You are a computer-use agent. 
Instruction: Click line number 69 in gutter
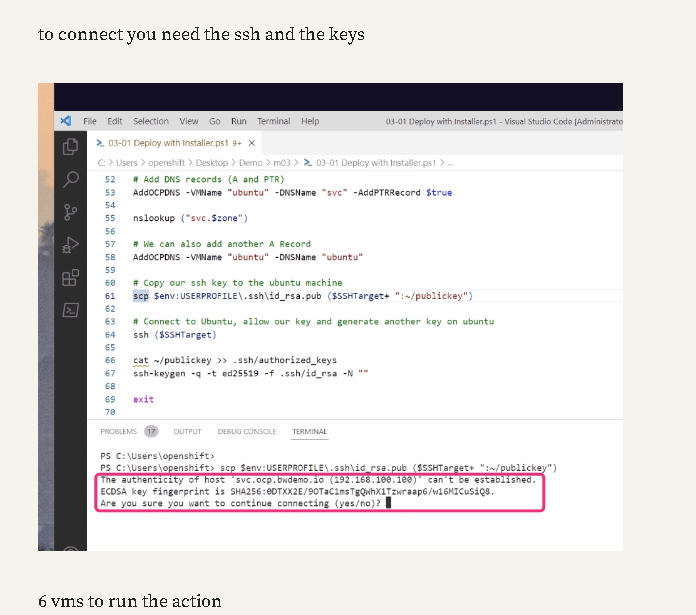[x=110, y=399]
